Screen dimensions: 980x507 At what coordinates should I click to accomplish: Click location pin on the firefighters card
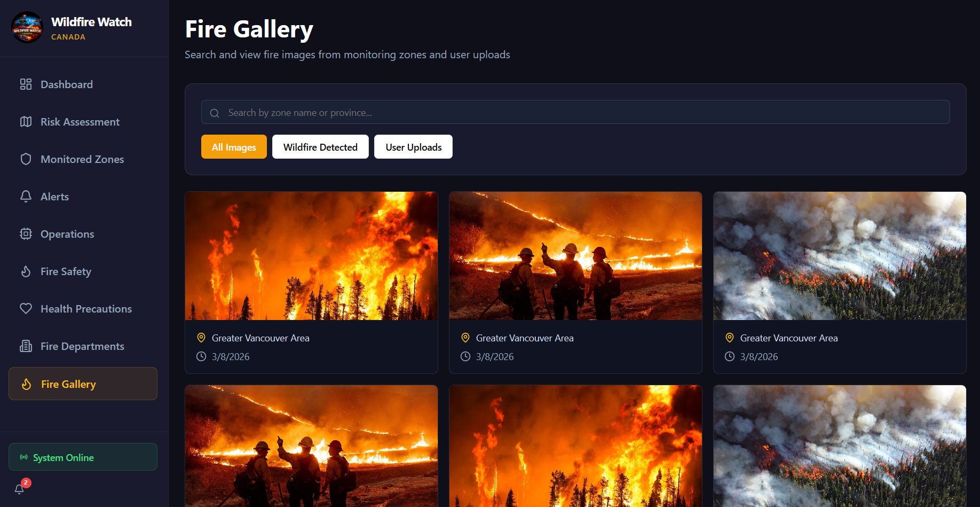(x=465, y=338)
